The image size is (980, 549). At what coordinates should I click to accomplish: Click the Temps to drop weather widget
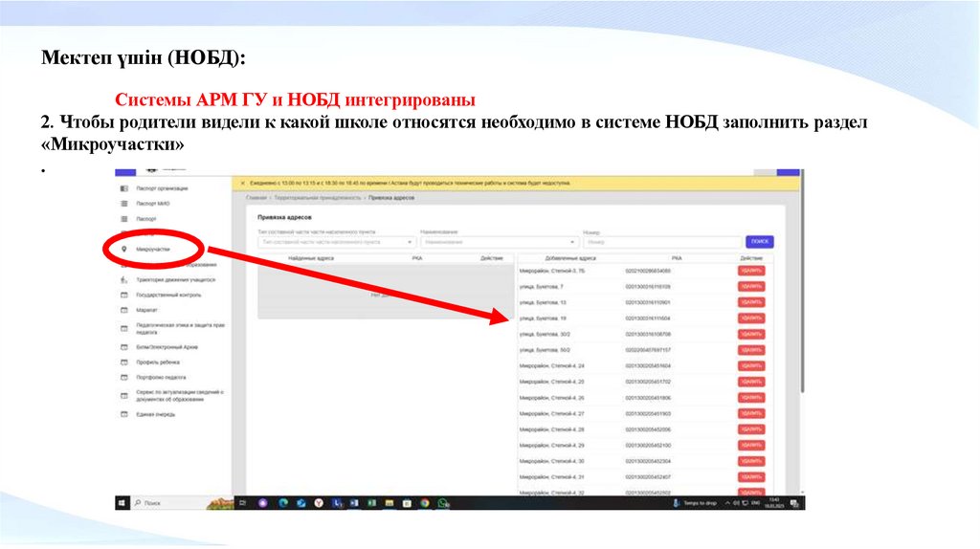695,503
